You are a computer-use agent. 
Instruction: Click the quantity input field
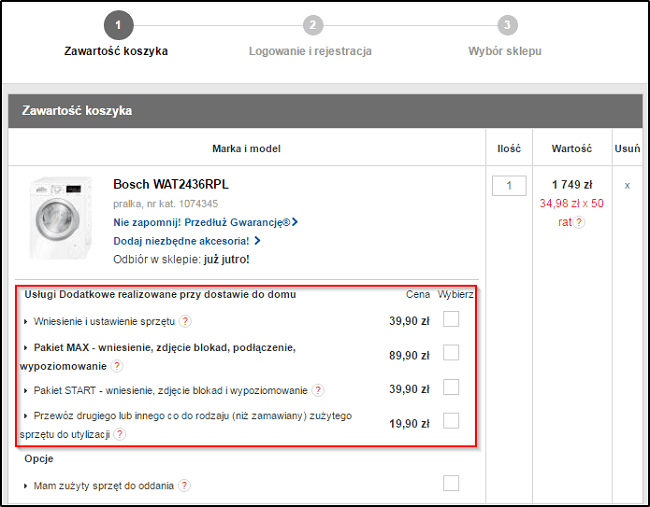(509, 185)
